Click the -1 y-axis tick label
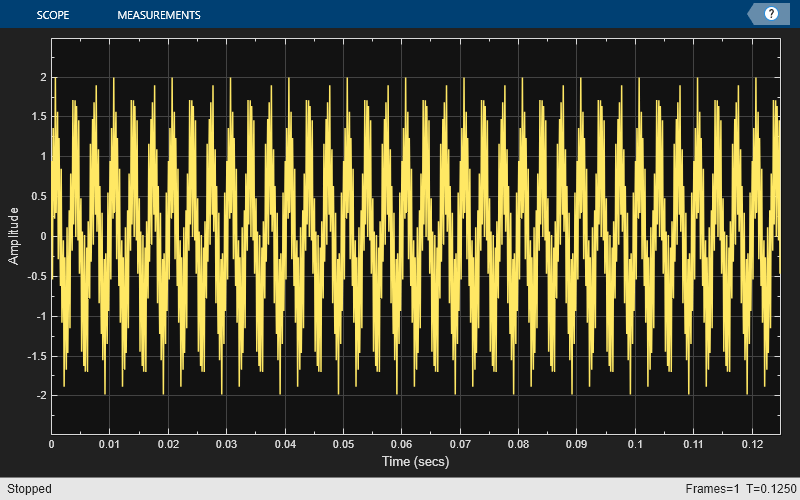 40,316
